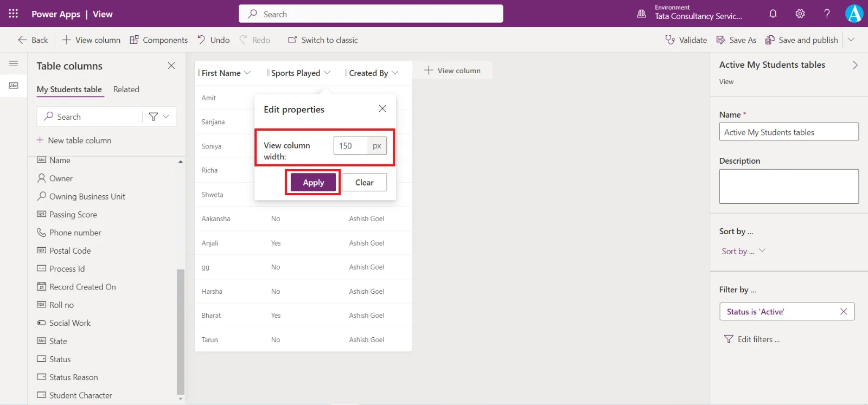Viewport: 868px width, 405px height.
Task: Expand the First Name column dropdown
Action: click(247, 73)
